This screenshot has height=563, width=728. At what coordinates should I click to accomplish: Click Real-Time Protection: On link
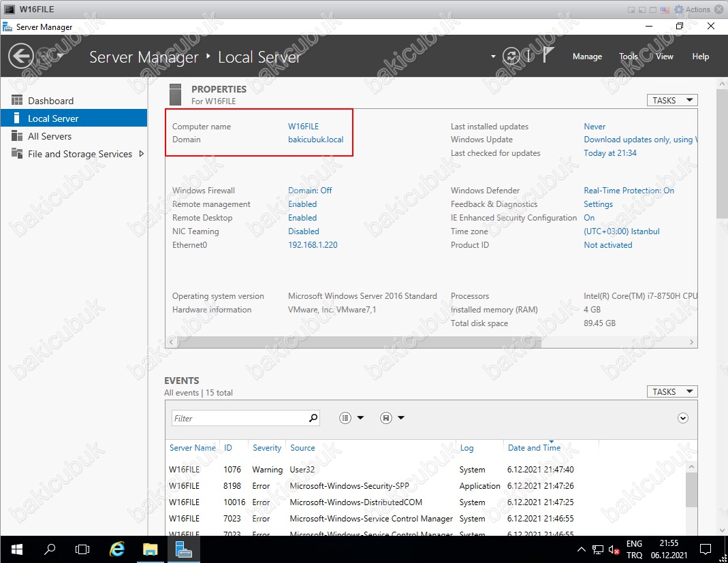(629, 191)
